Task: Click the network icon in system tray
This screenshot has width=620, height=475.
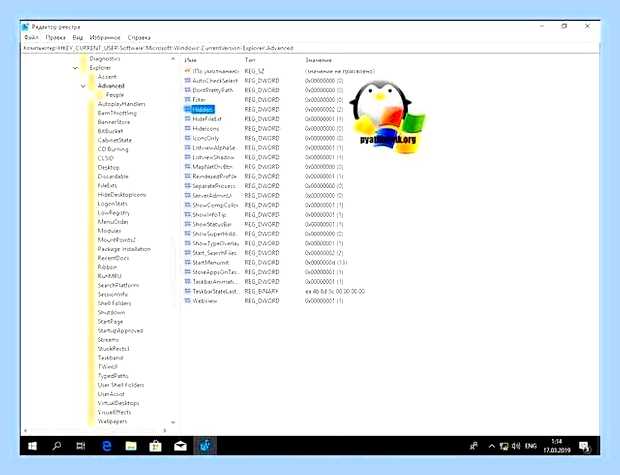Action: click(x=504, y=446)
